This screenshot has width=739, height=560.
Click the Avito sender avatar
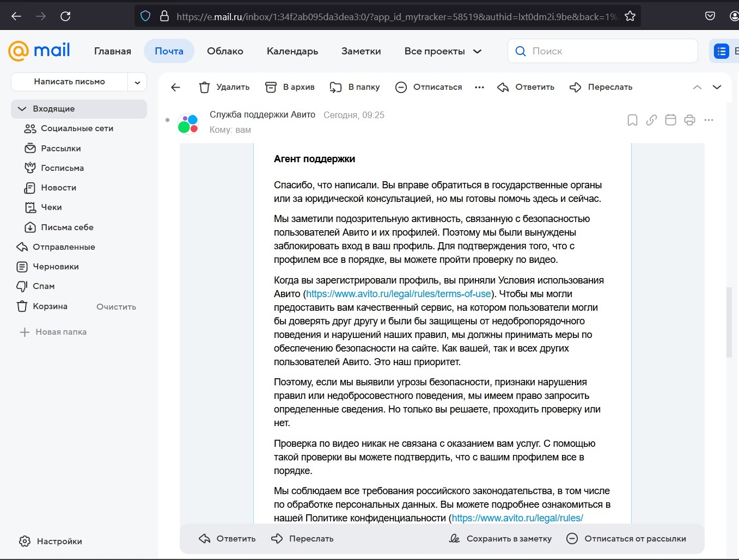pyautogui.click(x=188, y=124)
